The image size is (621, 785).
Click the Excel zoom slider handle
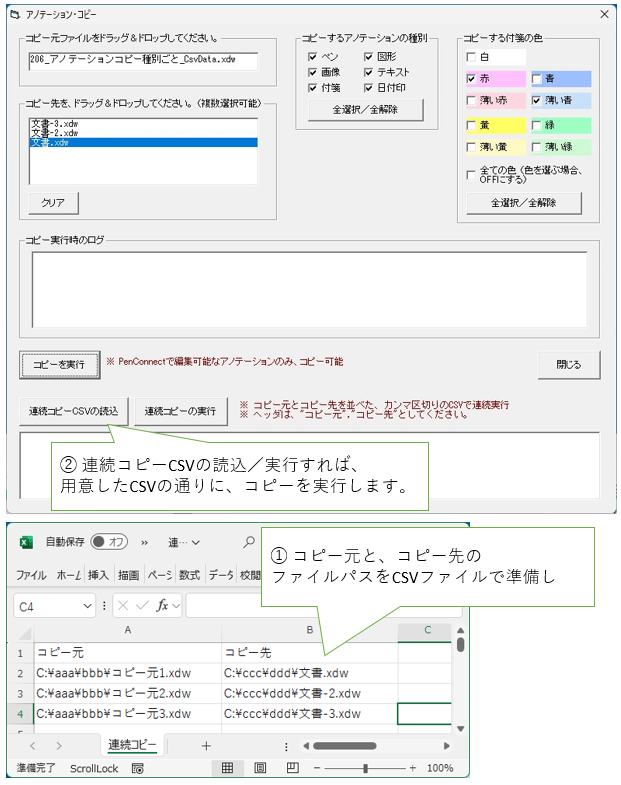click(x=365, y=768)
